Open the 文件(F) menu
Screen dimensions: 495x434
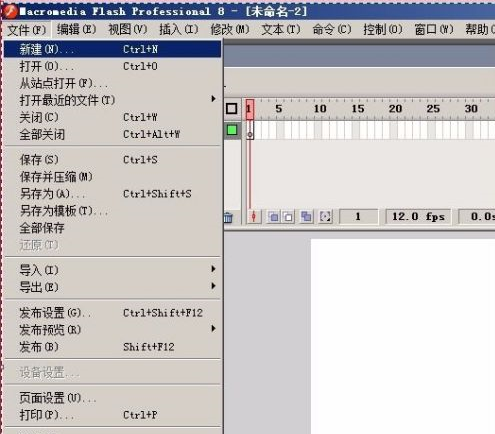point(27,30)
